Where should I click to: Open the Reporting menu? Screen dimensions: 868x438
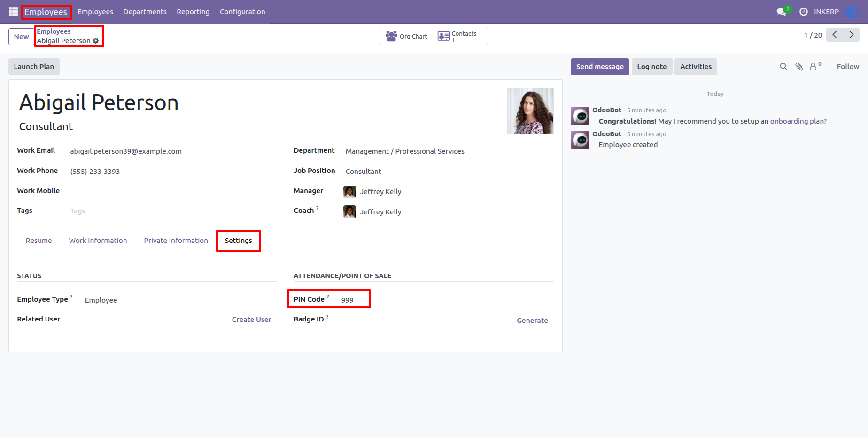point(193,12)
